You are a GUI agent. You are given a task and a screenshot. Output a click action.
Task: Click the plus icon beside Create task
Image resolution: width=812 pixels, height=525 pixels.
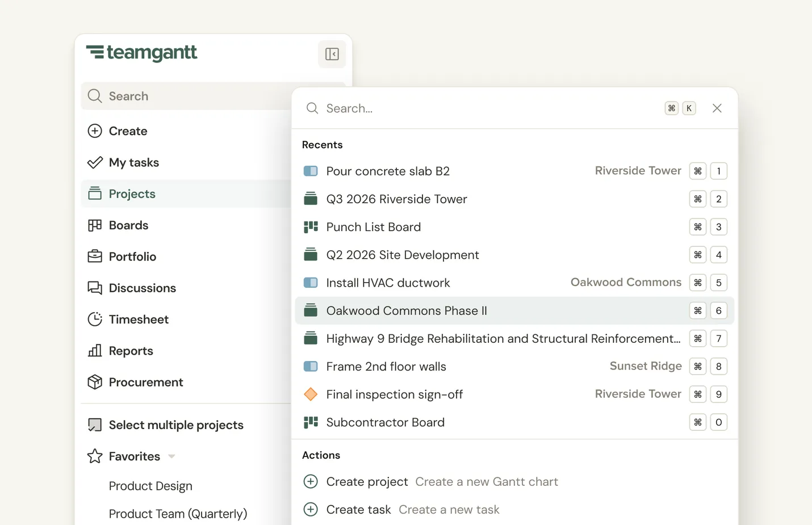point(311,509)
